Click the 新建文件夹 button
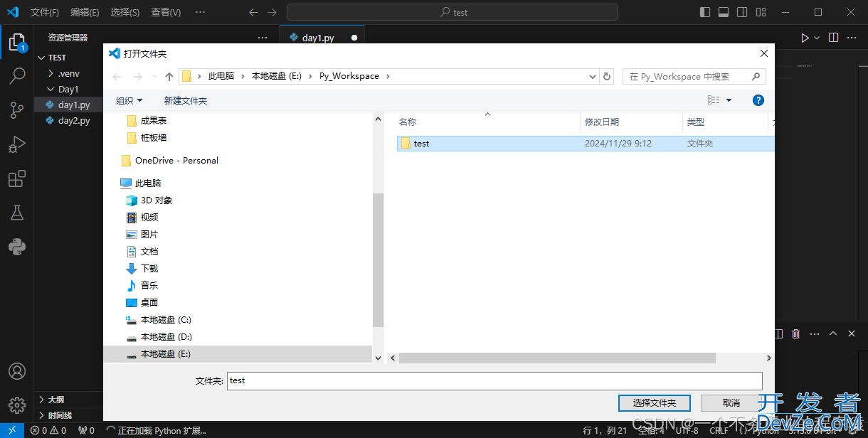 coord(186,100)
